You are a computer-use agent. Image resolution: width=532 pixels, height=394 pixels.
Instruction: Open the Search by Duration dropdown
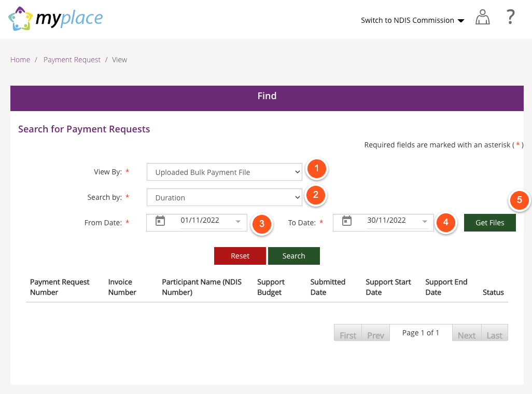point(224,198)
